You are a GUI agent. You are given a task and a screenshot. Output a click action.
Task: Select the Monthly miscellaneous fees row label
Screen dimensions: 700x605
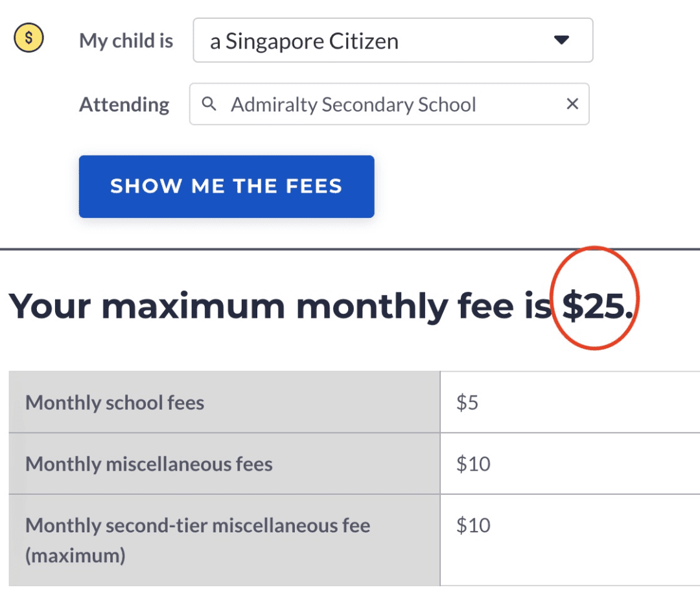point(149,464)
